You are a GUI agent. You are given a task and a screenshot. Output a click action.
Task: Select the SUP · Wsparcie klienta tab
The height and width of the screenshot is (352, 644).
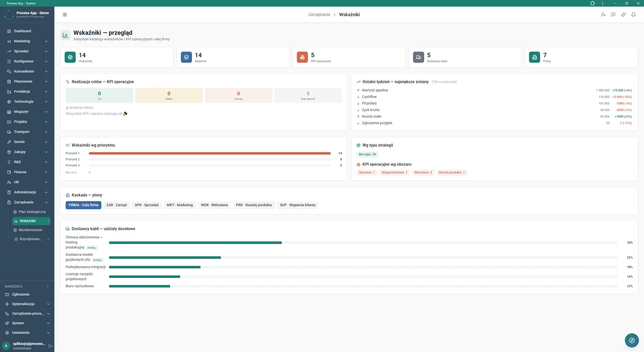(297, 205)
